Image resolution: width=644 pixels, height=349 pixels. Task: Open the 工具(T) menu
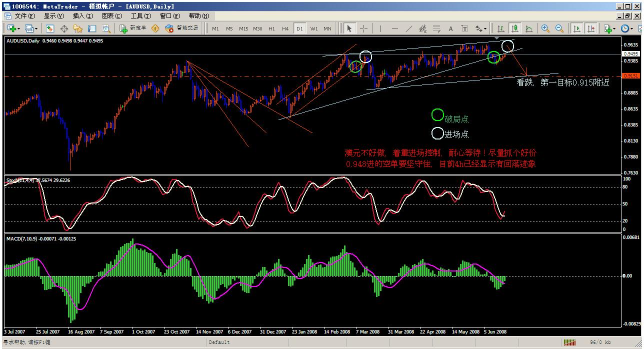point(141,16)
